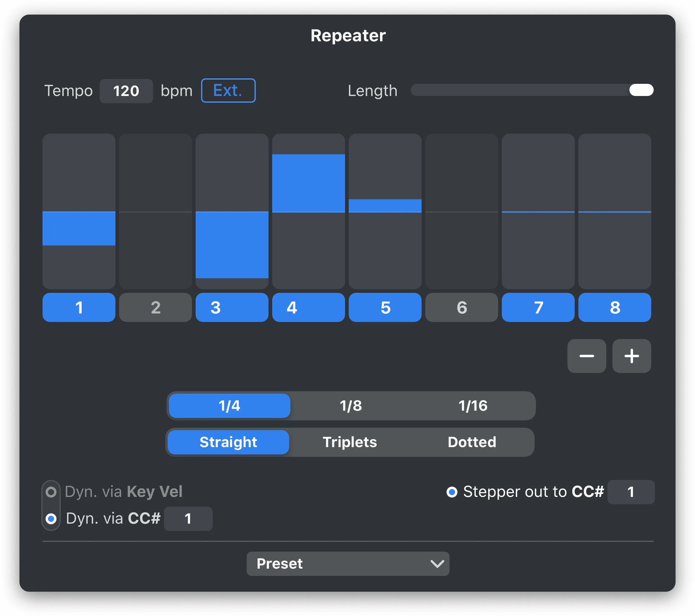Click the Tempo 120 bpm field

pos(126,91)
